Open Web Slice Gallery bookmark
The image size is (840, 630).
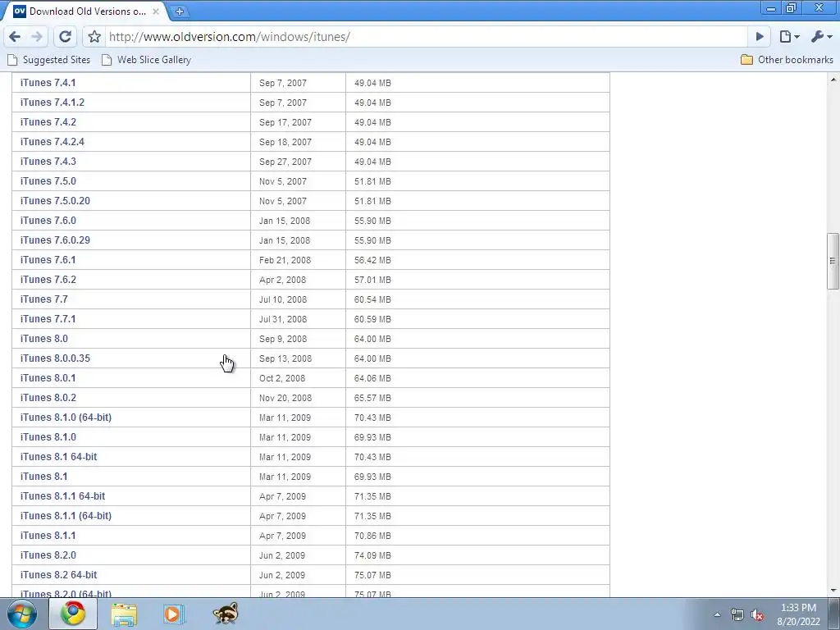coord(146,60)
